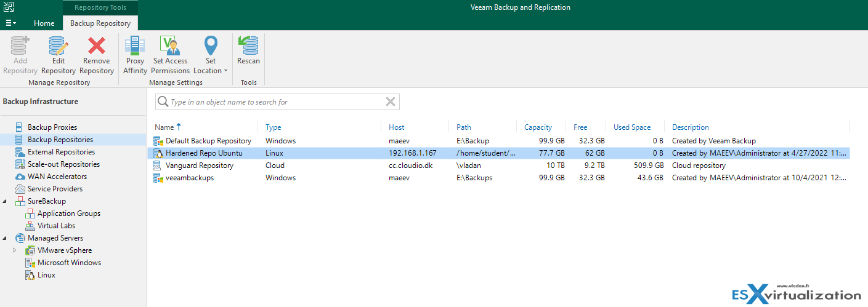Click path cell E:\Backups
The image size is (868, 307).
click(x=474, y=178)
